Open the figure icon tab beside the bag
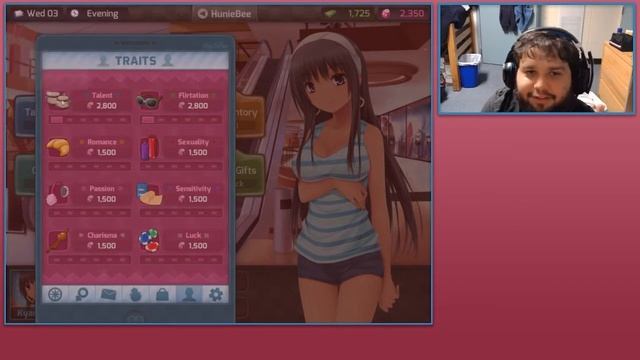Screen dimensions: 640x360 (x=136, y=294)
